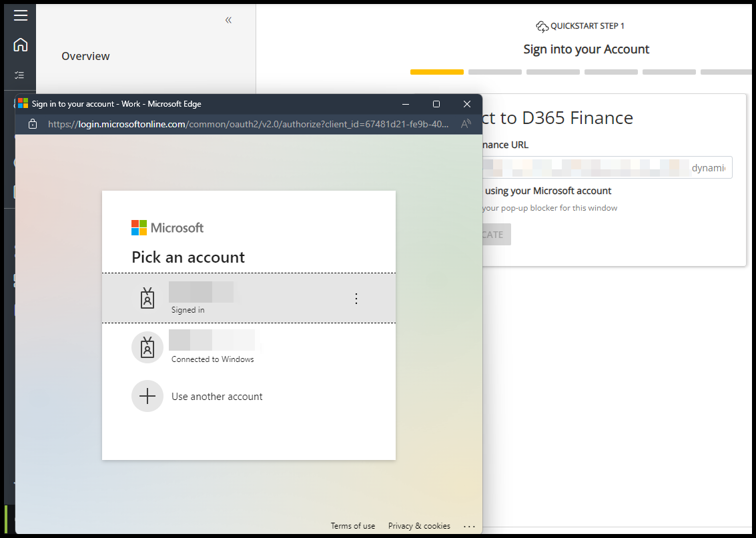Expand the ellipsis menu in sign-in footer

pos(469,526)
